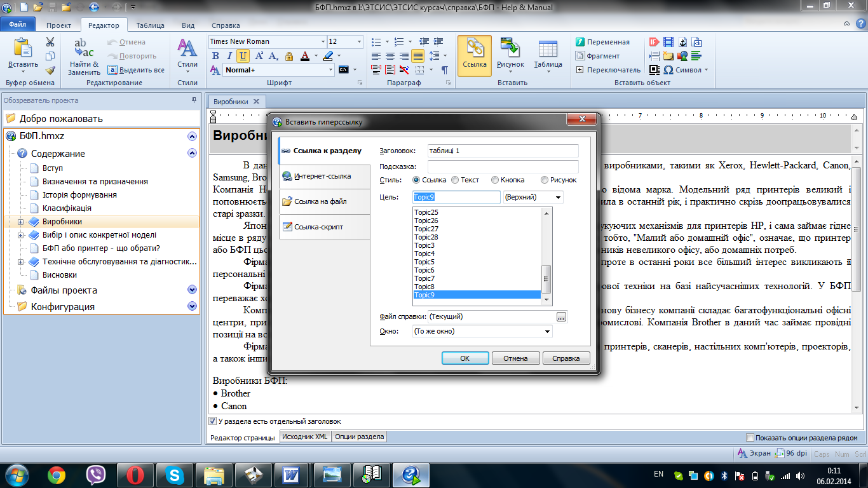Expand Вибір і опис конкретної моделі node

point(20,235)
